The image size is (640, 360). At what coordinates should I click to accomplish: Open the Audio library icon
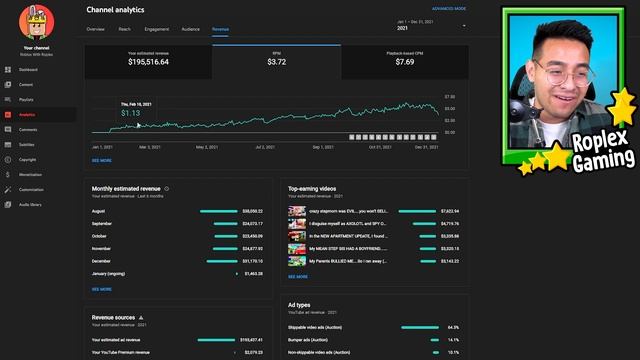(x=8, y=204)
